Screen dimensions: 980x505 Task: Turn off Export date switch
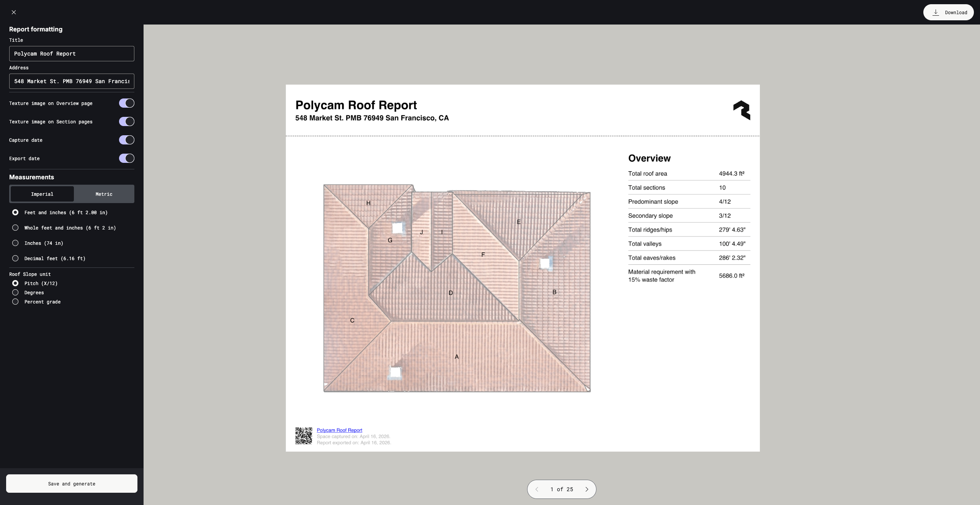[126, 158]
